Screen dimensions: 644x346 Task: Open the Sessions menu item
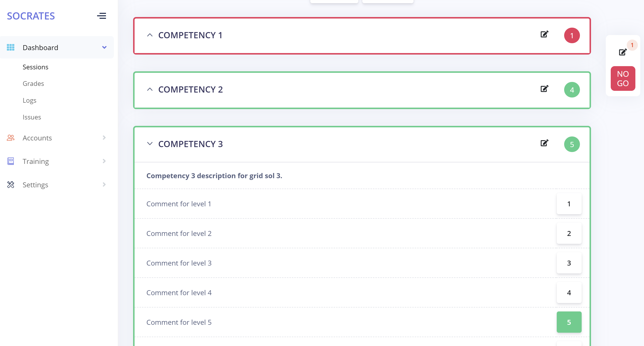[35, 67]
